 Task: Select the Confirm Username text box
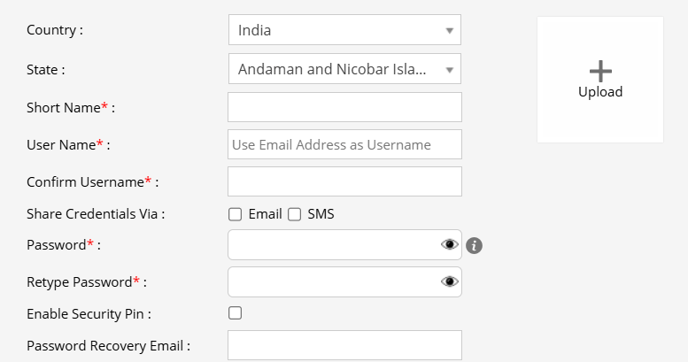tap(344, 181)
